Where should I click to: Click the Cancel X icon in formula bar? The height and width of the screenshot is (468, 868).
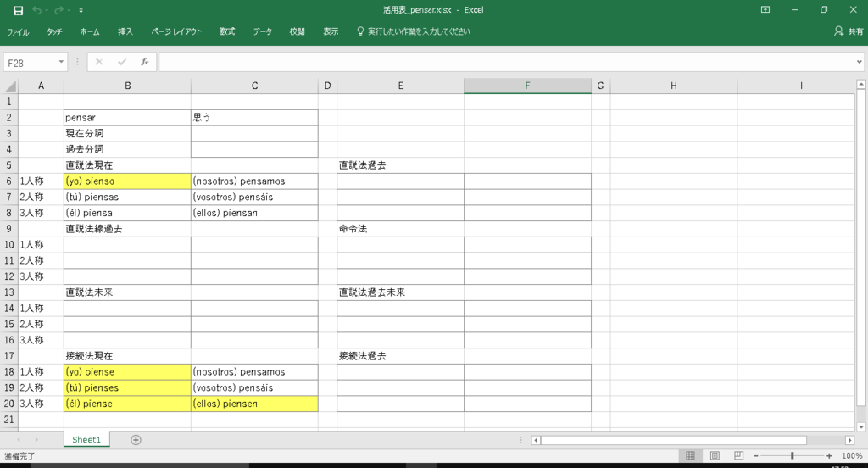[99, 62]
